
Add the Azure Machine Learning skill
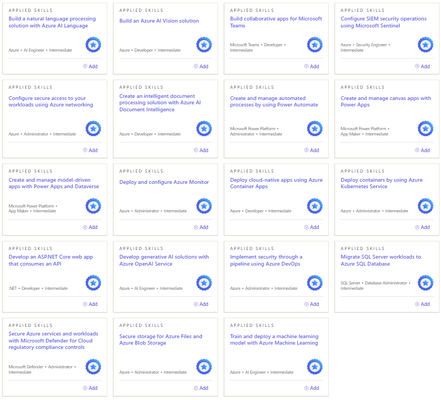pos(312,388)
